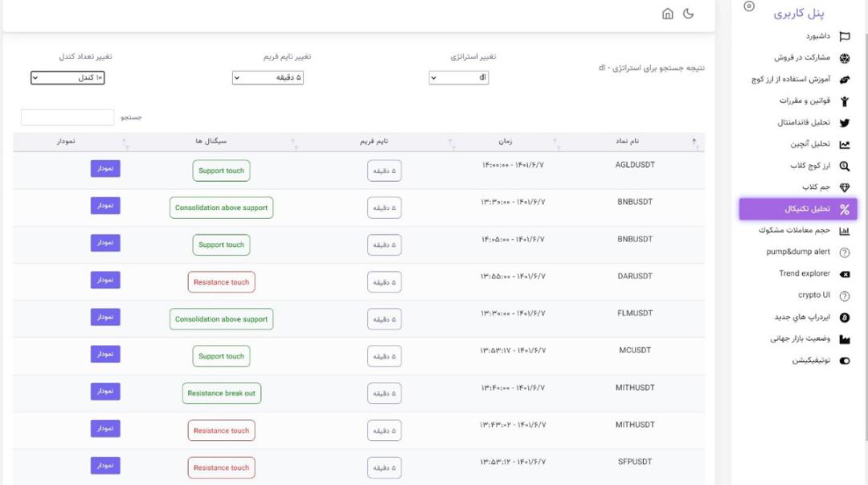Click the notification toggle icon in sidebar
The image size is (868, 485).
click(x=844, y=361)
